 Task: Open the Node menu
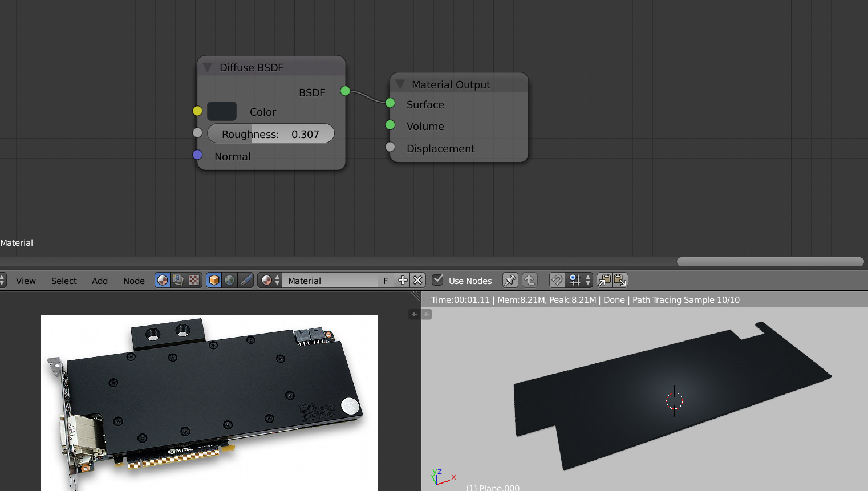[x=134, y=281]
